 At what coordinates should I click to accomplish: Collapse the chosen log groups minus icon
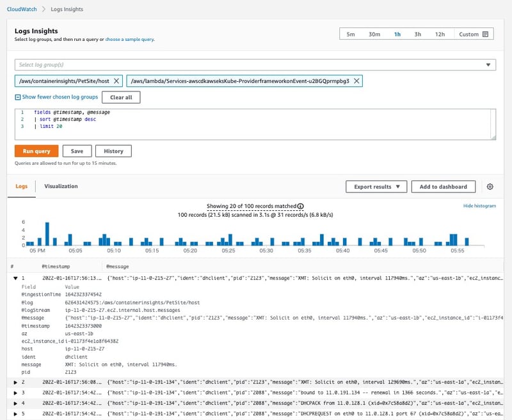[18, 97]
